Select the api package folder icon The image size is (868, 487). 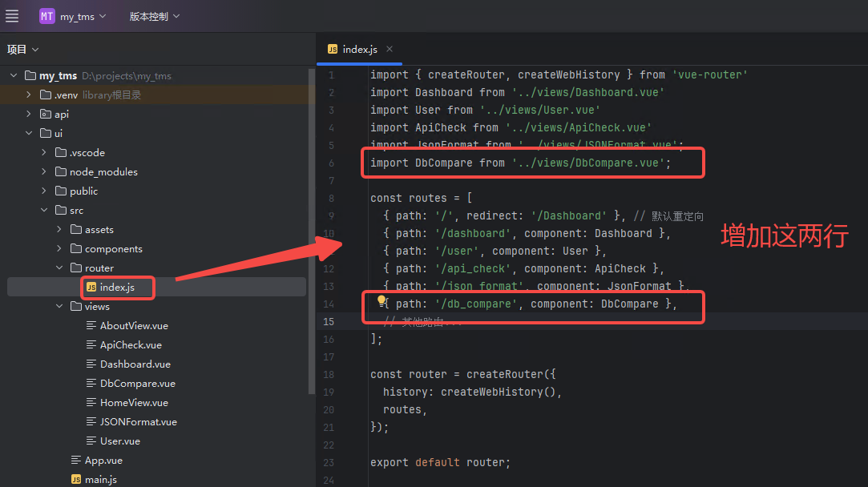[x=46, y=114]
